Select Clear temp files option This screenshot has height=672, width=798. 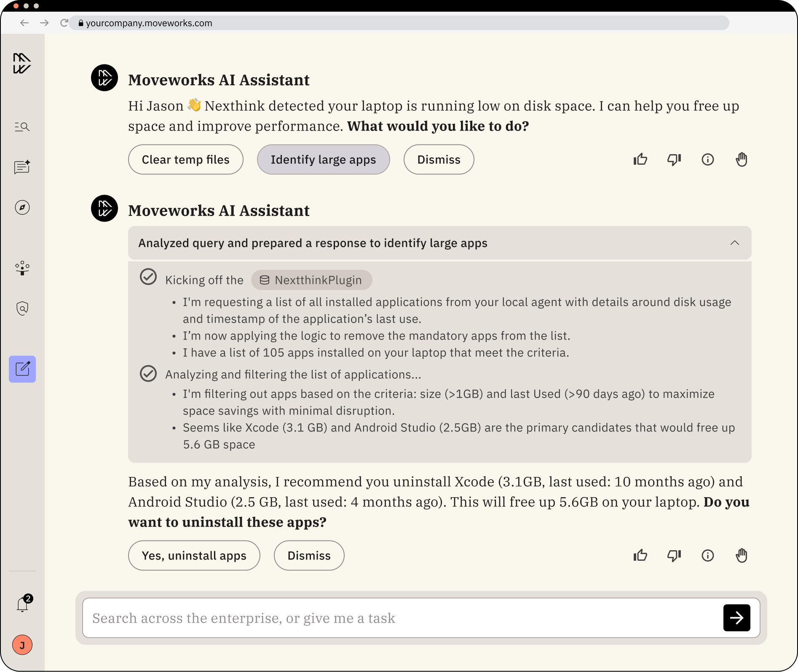(185, 160)
